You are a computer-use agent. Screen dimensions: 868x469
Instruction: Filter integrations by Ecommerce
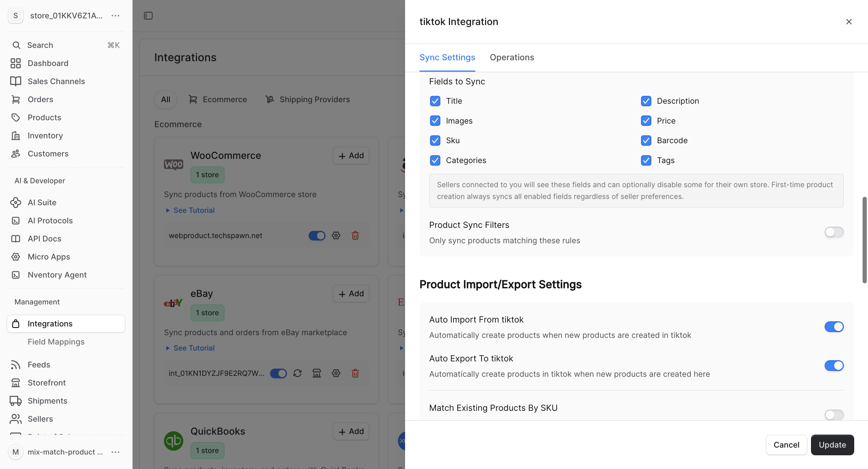218,99
